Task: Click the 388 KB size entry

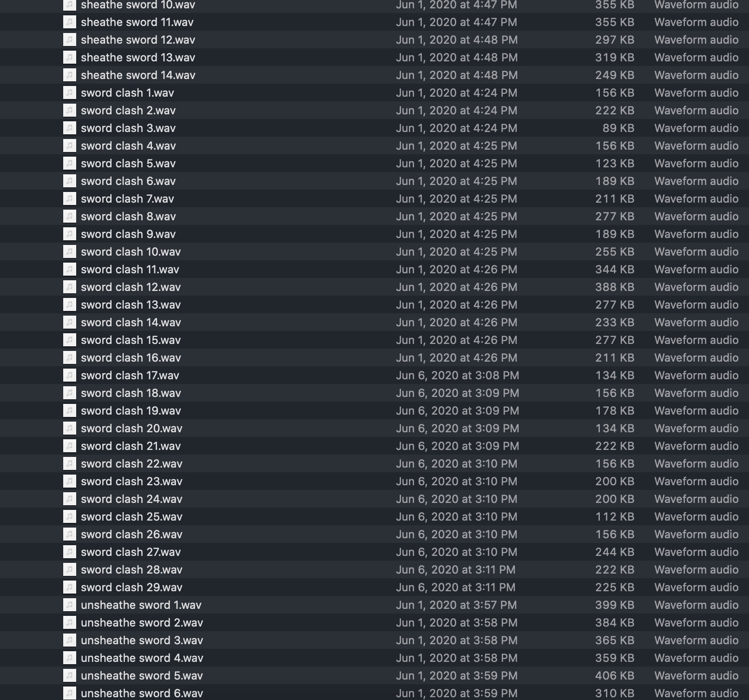Action: (615, 287)
